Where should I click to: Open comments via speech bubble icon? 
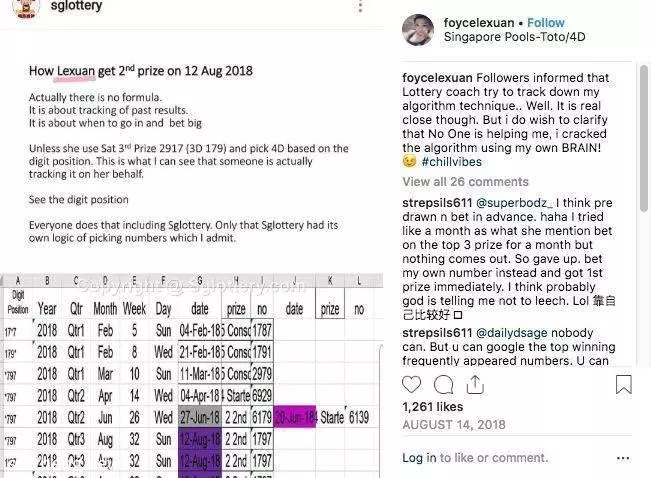pyautogui.click(x=443, y=385)
